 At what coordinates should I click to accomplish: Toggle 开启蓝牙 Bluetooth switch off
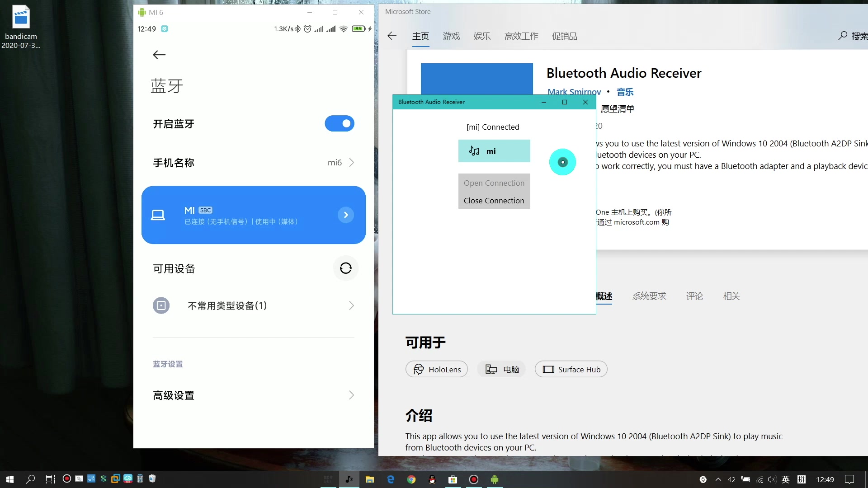click(x=340, y=123)
